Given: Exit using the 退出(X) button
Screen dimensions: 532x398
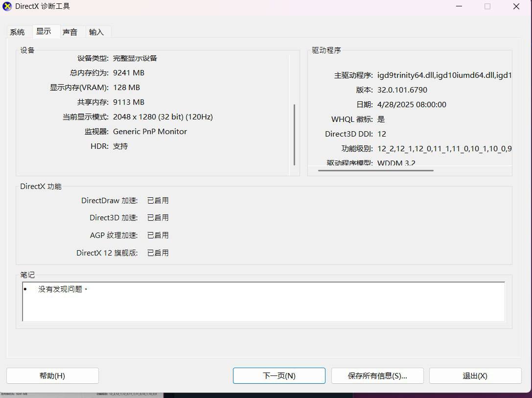Looking at the screenshot, I should click(x=475, y=375).
